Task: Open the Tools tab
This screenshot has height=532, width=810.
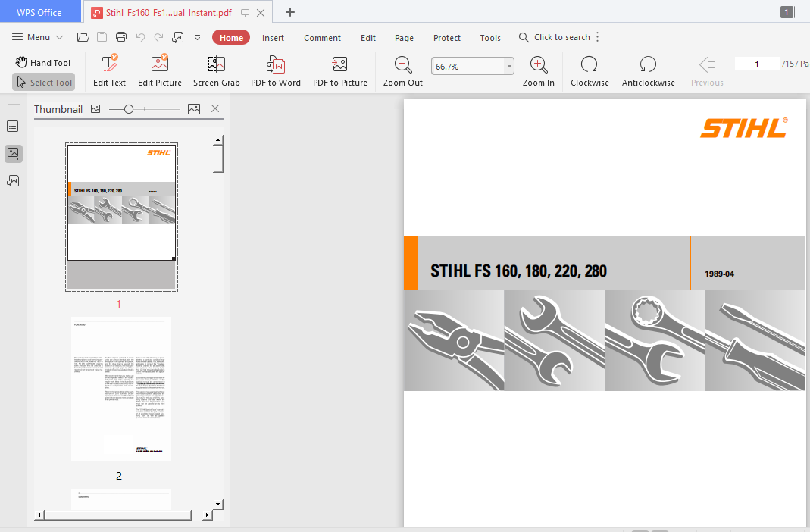Action: coord(490,38)
